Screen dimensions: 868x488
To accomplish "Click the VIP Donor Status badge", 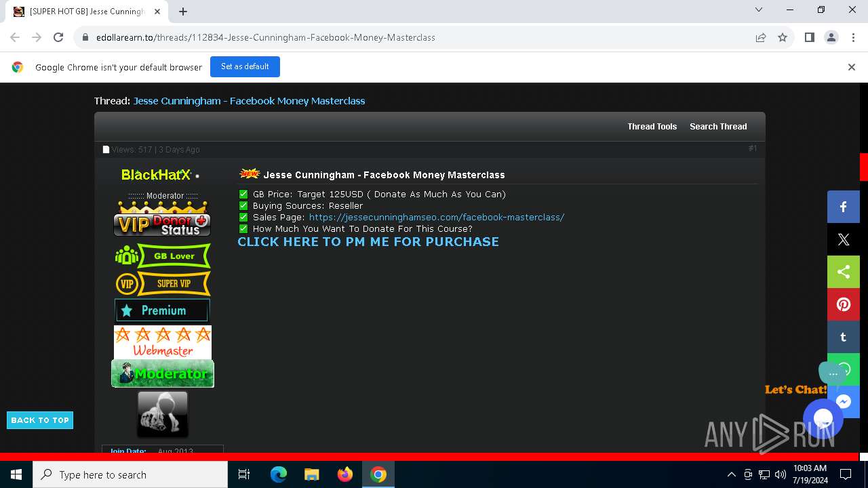I will pyautogui.click(x=162, y=220).
